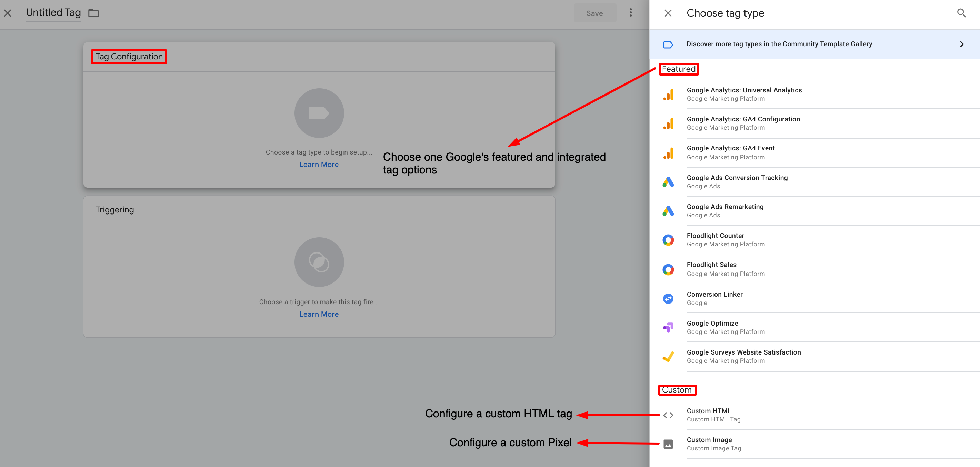Click the Tag Configuration section heading

129,57
